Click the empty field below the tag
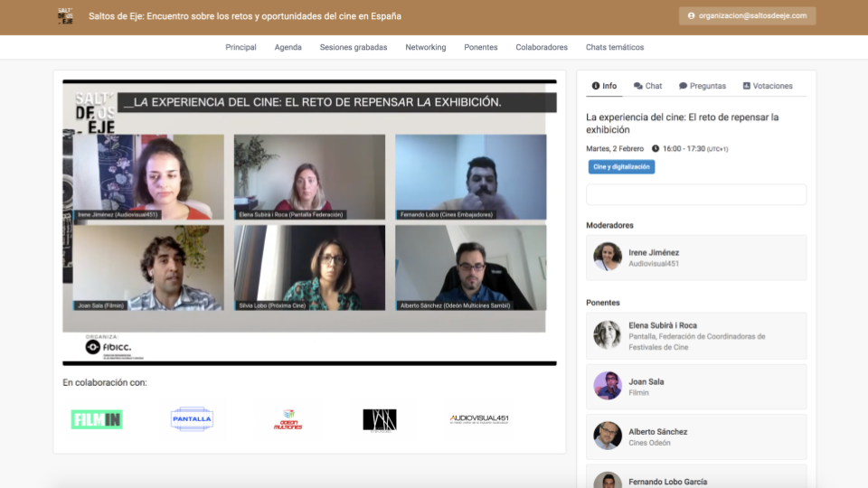868x488 pixels. click(696, 195)
